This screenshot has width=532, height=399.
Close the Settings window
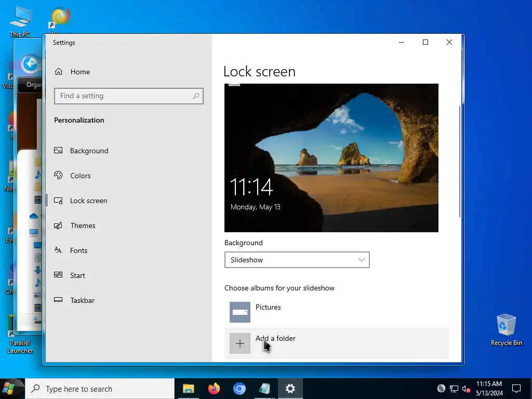[x=449, y=42]
